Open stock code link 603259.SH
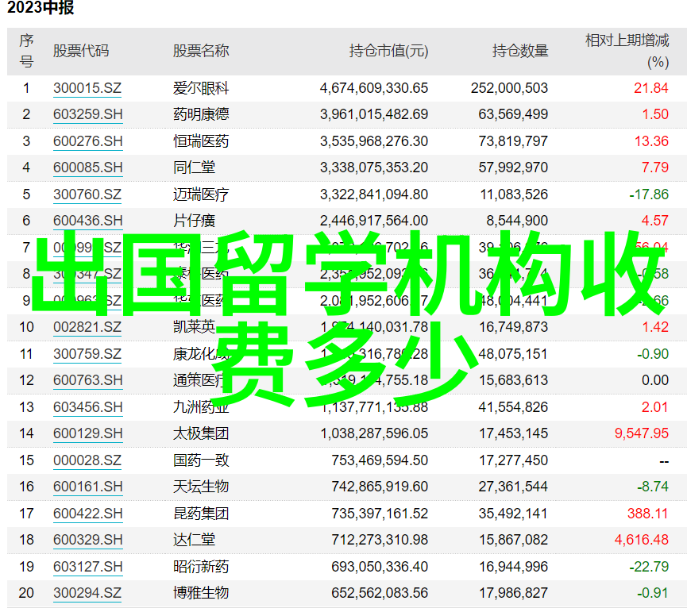This screenshot has width=687, height=616. coord(87,114)
